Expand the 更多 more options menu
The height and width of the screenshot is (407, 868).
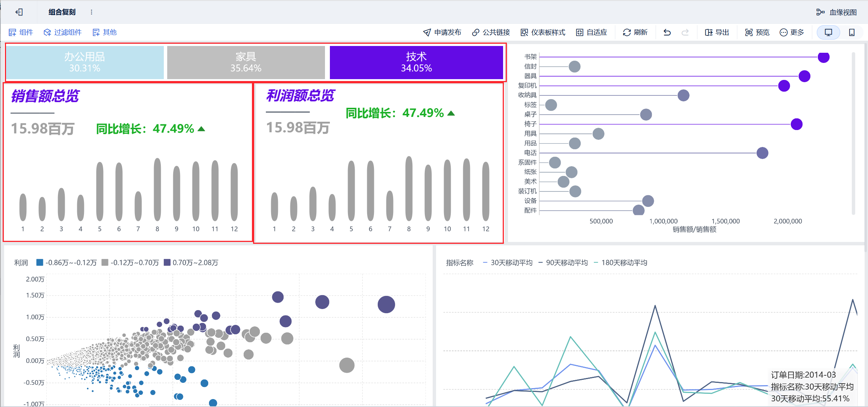click(x=792, y=32)
